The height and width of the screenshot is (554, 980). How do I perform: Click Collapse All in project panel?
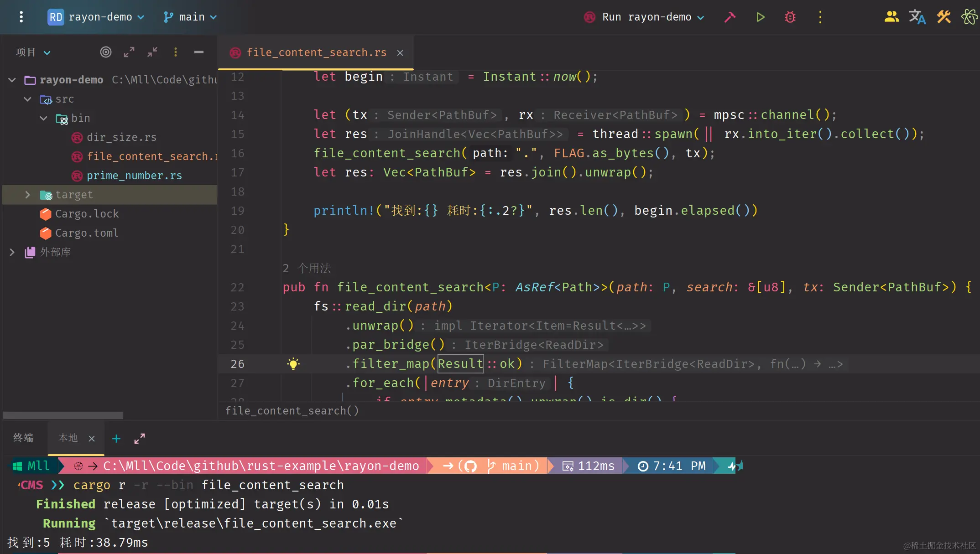[152, 52]
